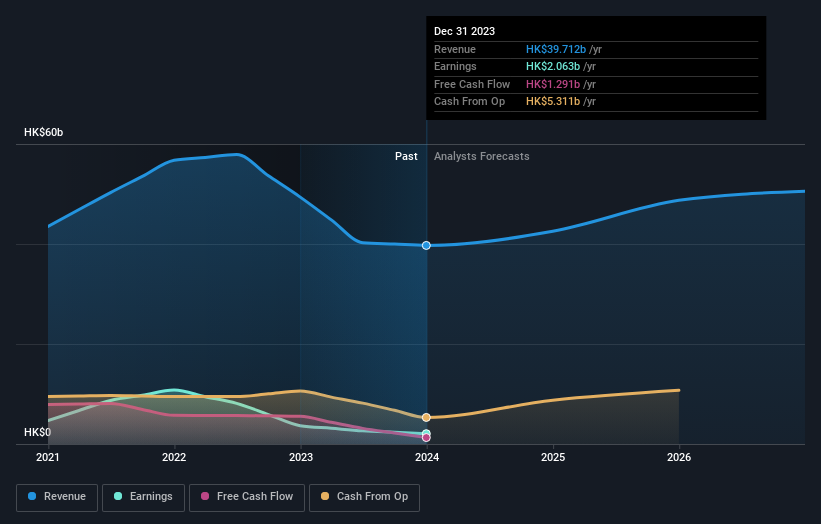Click the orange Cash From Op legend dot
This screenshot has height=524, width=821.
point(325,496)
